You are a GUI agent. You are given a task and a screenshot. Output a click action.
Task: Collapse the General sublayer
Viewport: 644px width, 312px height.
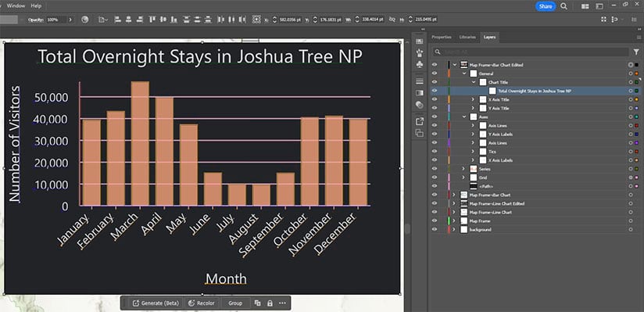[464, 74]
